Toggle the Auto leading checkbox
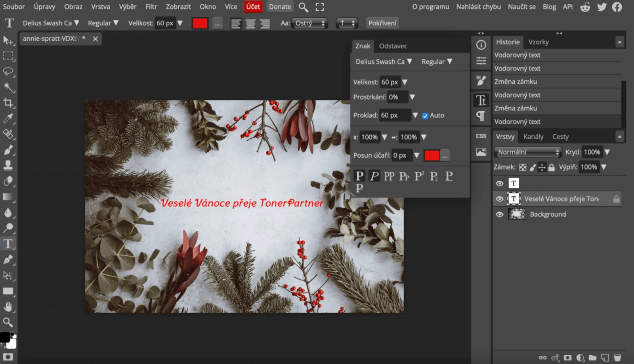This screenshot has height=364, width=634. click(425, 116)
